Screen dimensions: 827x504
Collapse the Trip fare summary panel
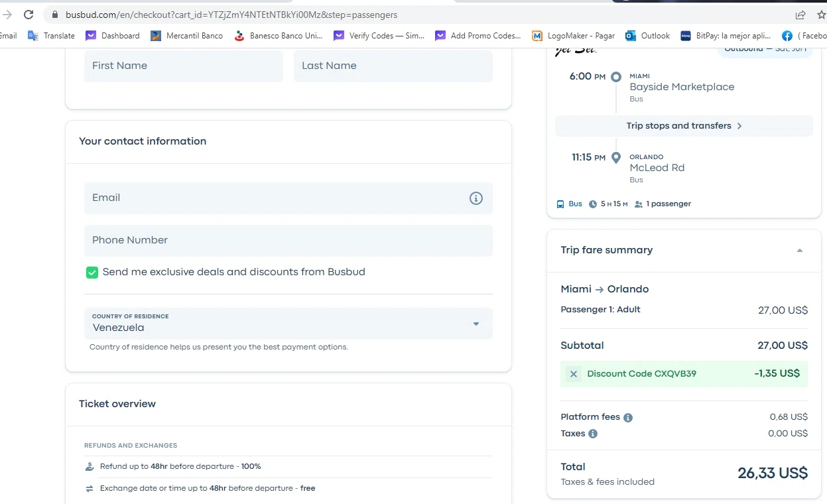point(800,251)
